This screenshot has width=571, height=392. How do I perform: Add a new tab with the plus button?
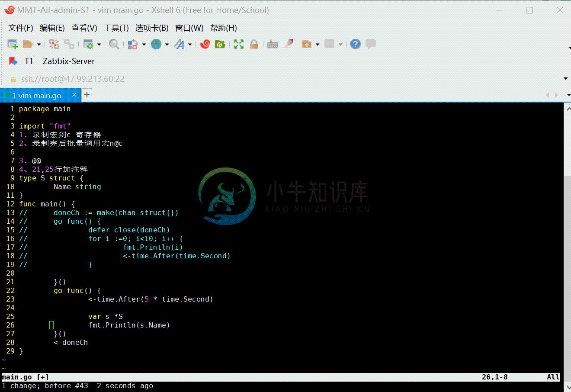(x=87, y=95)
